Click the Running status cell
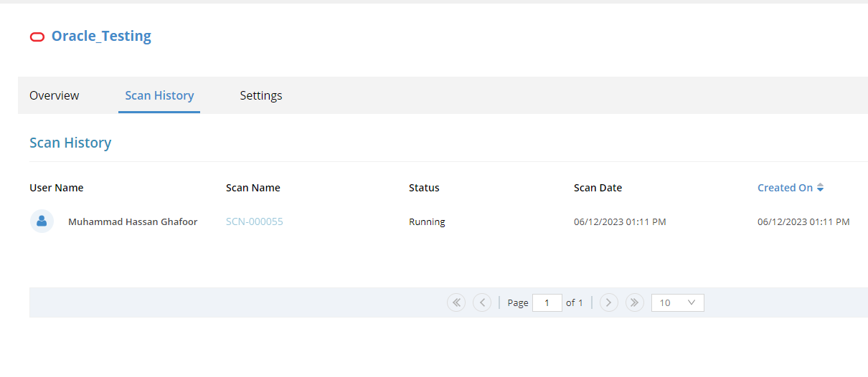 click(427, 222)
